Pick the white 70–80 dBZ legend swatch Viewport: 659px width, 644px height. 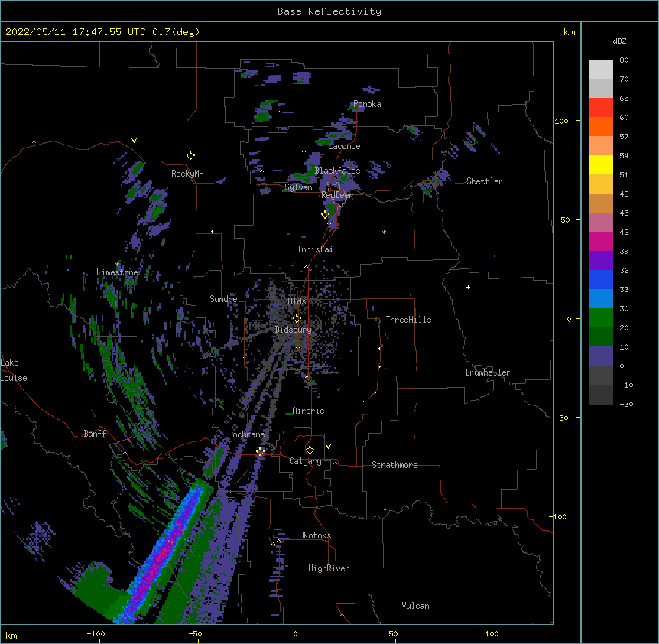(x=601, y=70)
